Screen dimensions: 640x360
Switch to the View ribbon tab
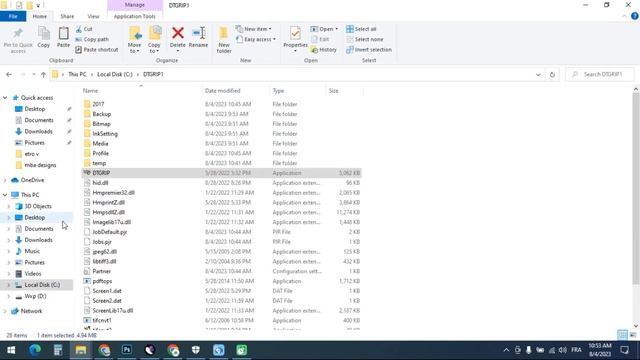tap(93, 16)
